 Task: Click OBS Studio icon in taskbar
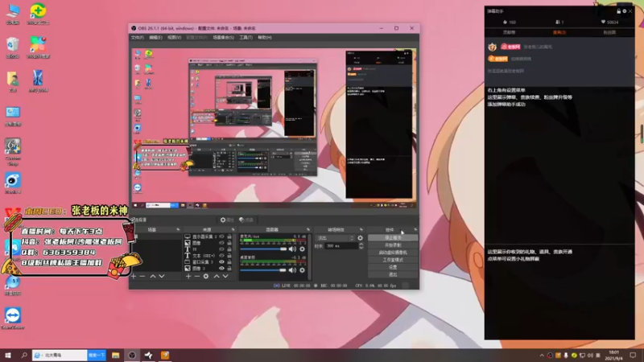click(132, 356)
